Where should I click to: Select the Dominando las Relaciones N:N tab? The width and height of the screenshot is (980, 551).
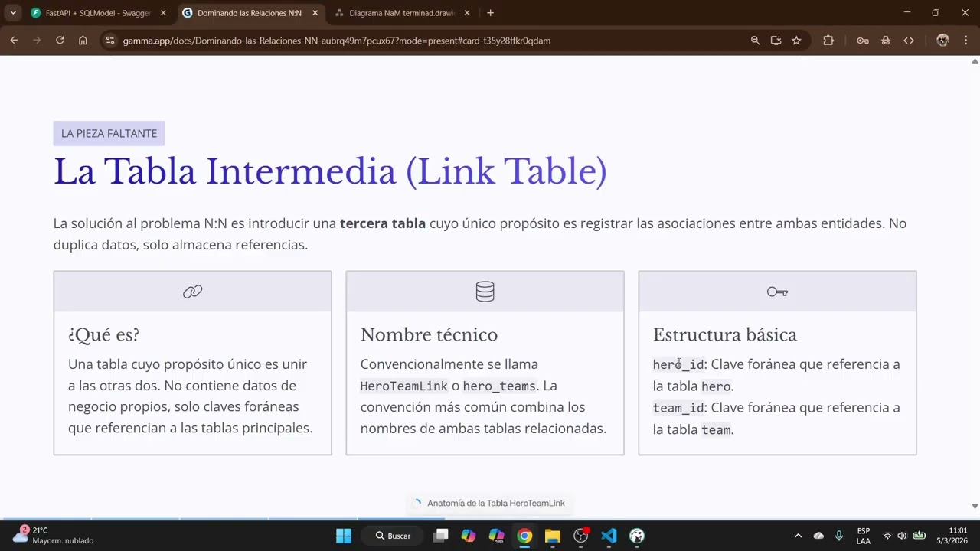pyautogui.click(x=250, y=13)
